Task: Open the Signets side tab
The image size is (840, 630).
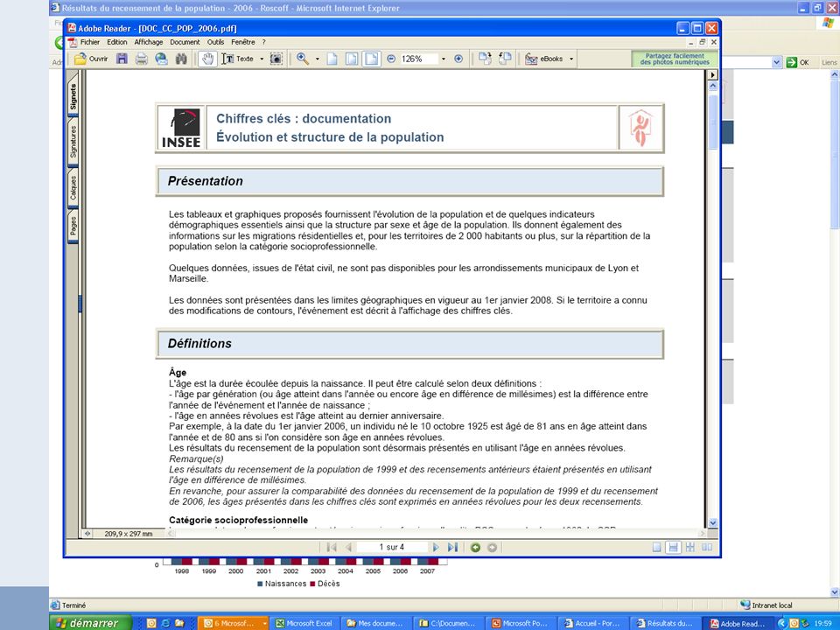Action: tap(73, 96)
